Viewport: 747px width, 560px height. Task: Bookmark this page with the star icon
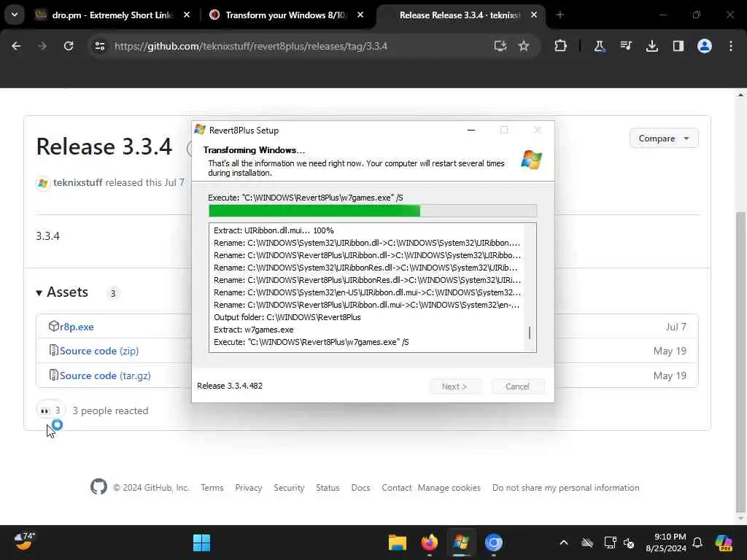[x=524, y=46]
